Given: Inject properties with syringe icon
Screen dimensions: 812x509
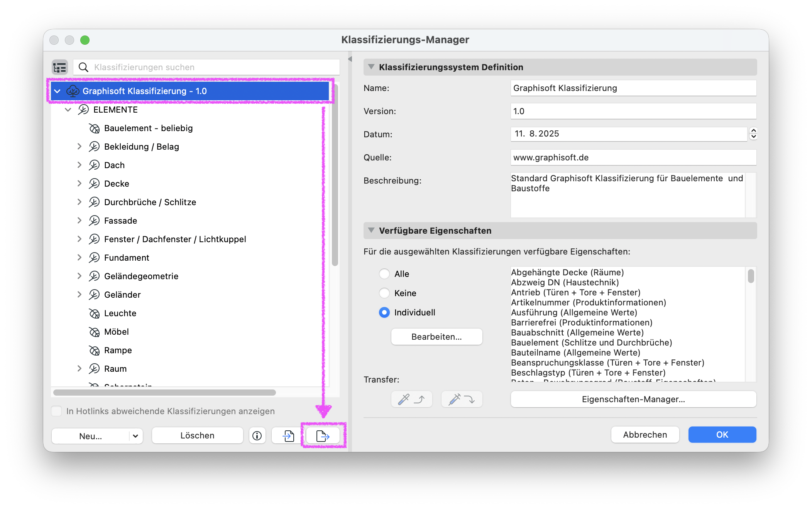Looking at the screenshot, I should [x=462, y=399].
